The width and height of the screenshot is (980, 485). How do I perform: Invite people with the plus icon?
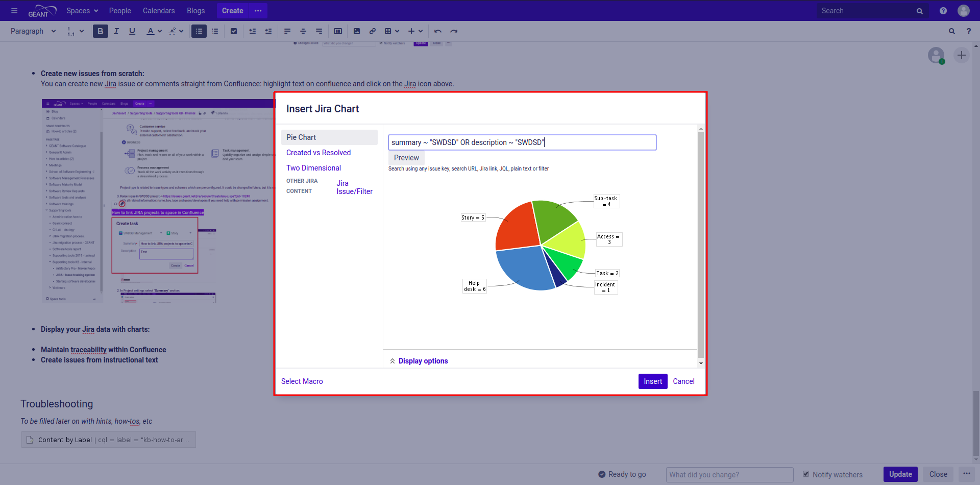coord(962,55)
